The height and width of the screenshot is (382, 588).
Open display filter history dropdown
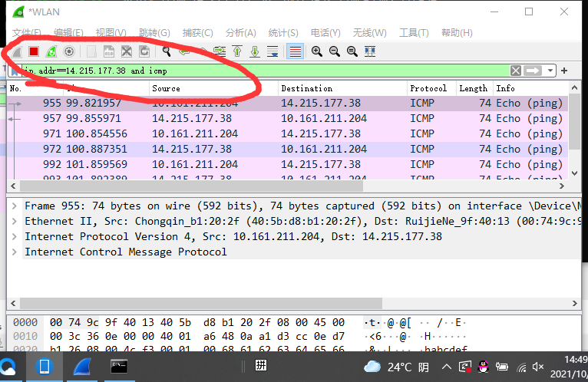(550, 71)
